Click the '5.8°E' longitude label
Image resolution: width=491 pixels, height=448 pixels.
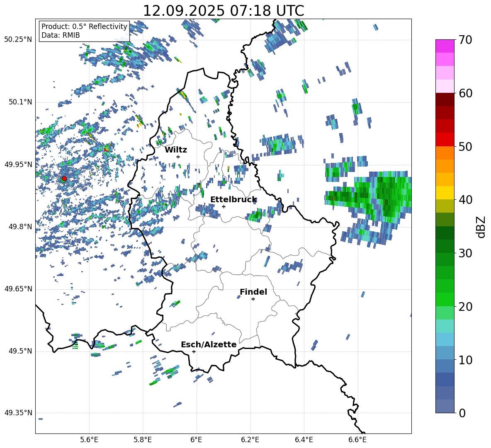coord(143,440)
